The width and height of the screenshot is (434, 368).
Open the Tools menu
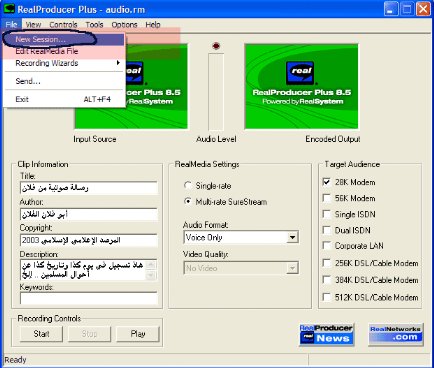[94, 25]
